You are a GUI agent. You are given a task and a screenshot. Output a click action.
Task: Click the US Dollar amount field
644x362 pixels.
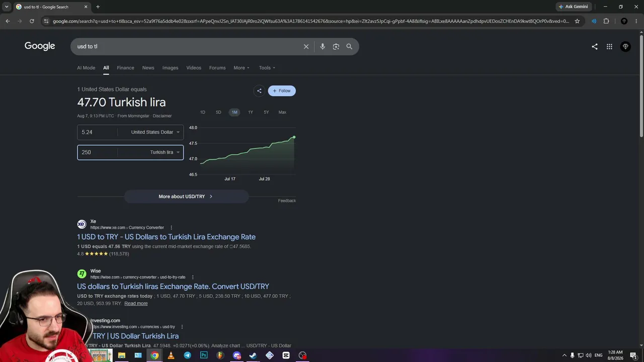click(x=97, y=132)
